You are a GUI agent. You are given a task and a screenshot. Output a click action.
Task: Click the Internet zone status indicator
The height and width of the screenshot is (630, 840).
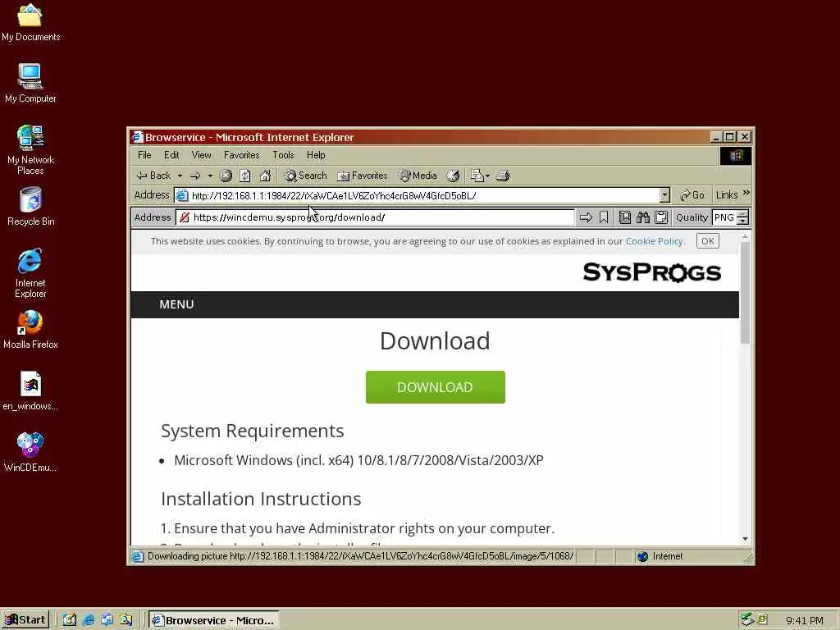[x=661, y=556]
